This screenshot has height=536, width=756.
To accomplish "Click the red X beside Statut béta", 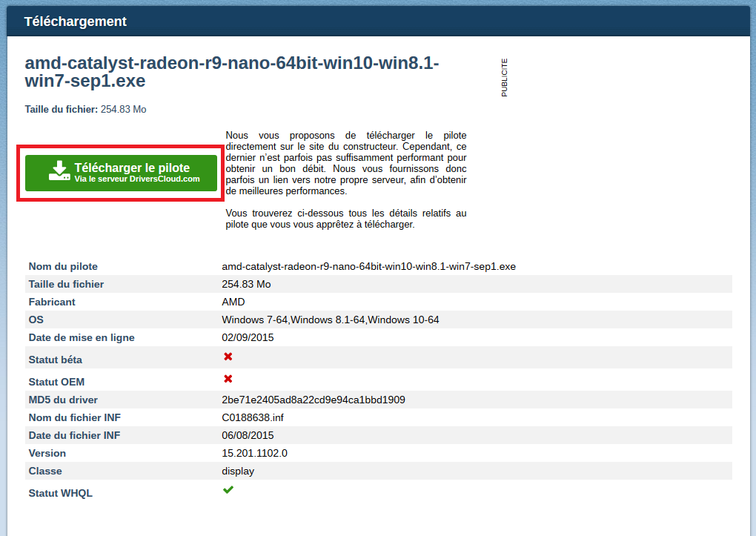I will coord(228,357).
